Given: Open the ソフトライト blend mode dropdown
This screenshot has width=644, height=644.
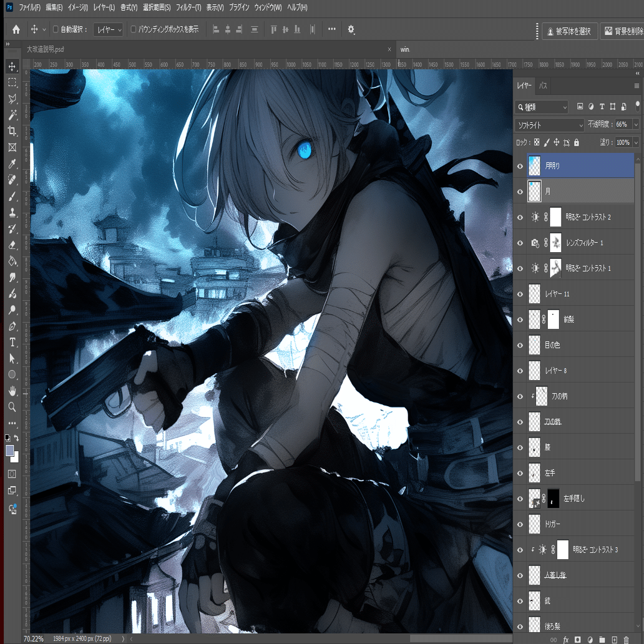Looking at the screenshot, I should (x=550, y=124).
